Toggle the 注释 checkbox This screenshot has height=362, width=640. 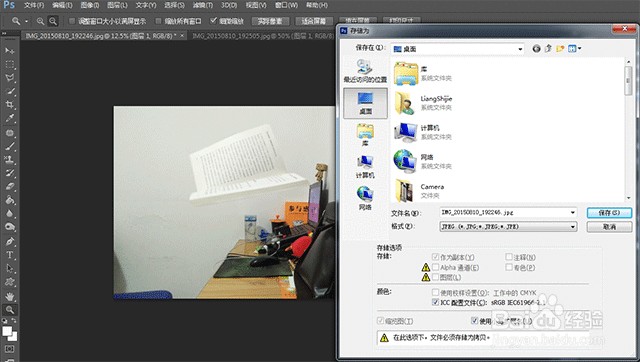click(x=509, y=257)
